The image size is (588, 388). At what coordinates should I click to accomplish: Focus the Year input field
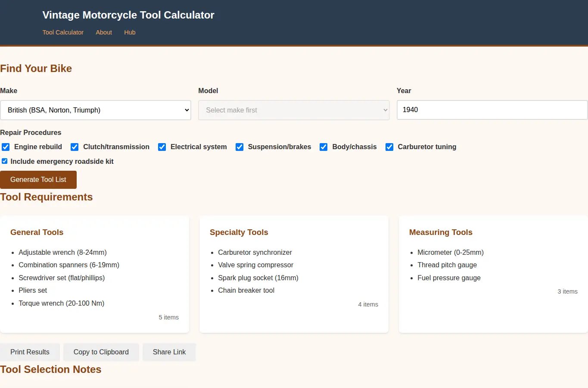click(492, 110)
